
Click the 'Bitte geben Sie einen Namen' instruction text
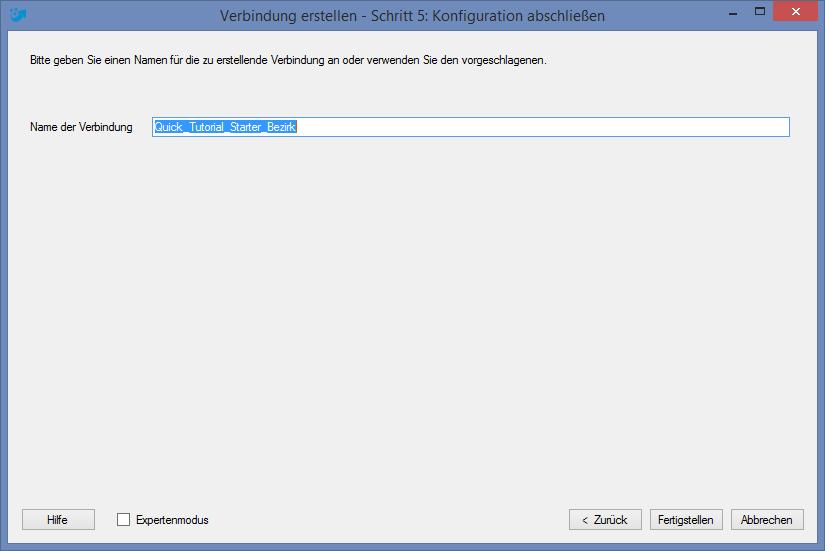(288, 60)
